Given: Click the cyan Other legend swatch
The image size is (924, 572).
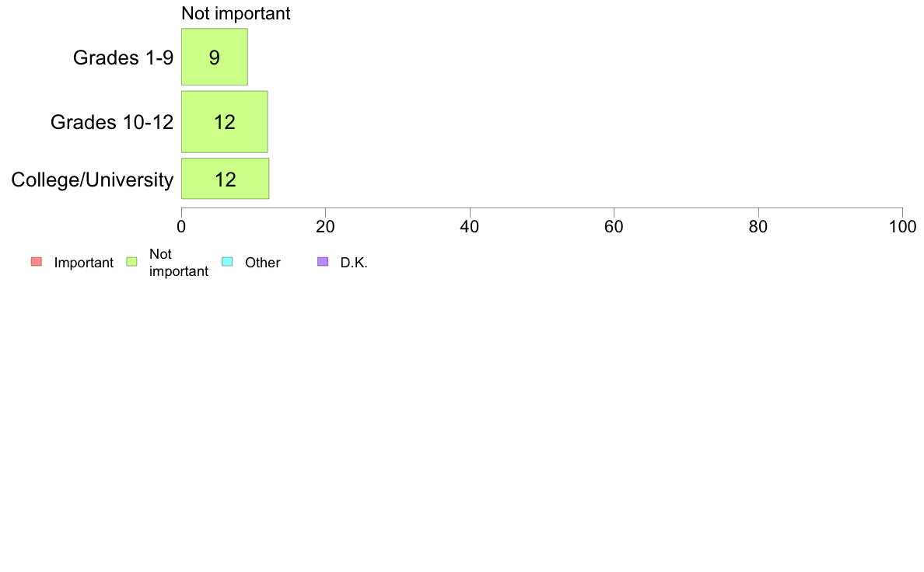Looking at the screenshot, I should pyautogui.click(x=227, y=262).
